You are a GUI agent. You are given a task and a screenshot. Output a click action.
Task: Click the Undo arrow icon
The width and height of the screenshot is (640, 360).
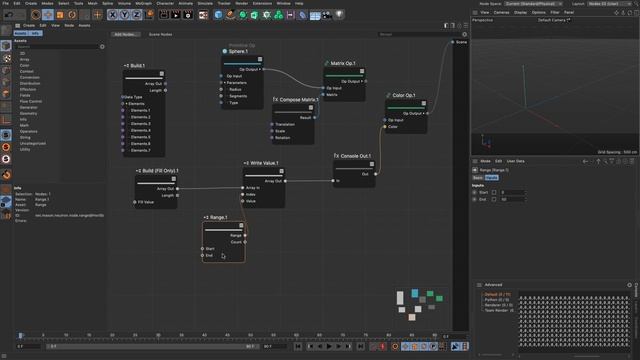tap(9, 15)
